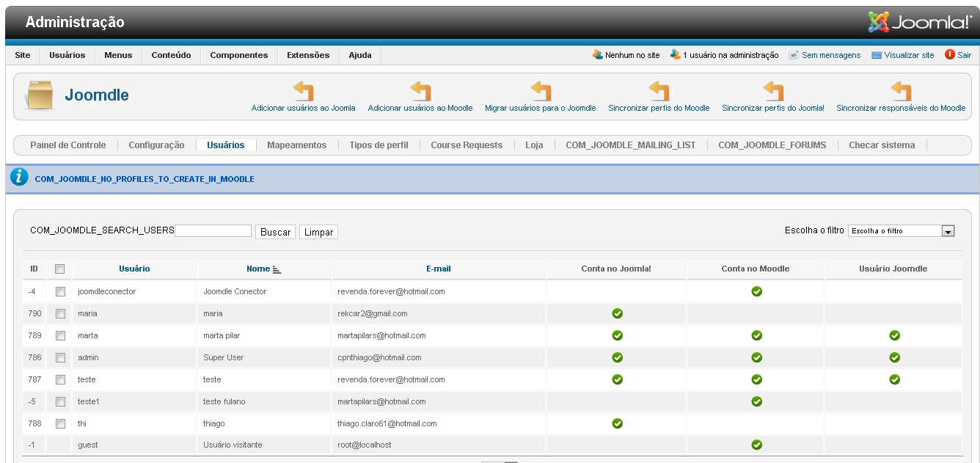Click the Nome column sort order icon
The width and height of the screenshot is (980, 463).
(277, 269)
